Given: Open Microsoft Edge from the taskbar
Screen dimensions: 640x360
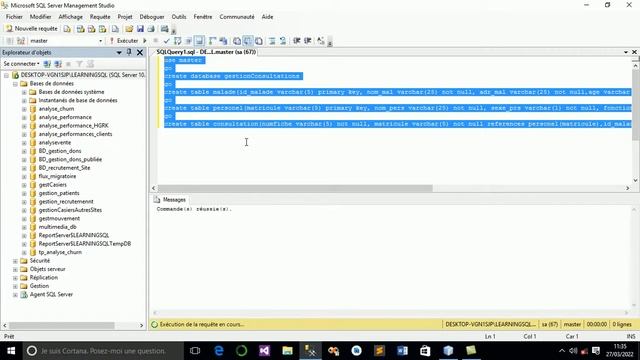Looking at the screenshot, I should (219, 351).
